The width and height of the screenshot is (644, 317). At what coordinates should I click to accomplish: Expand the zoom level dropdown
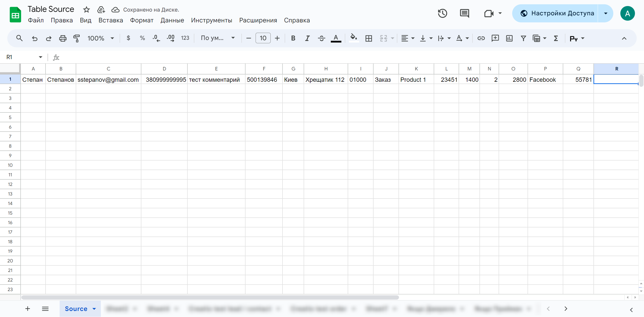110,38
